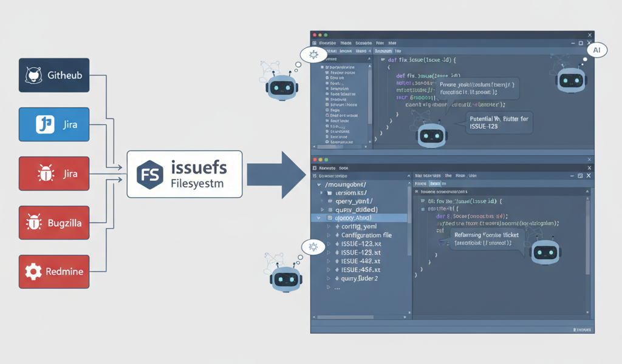622x364 pixels.
Task: Open first menu item in top window menubar
Action: tap(327, 44)
